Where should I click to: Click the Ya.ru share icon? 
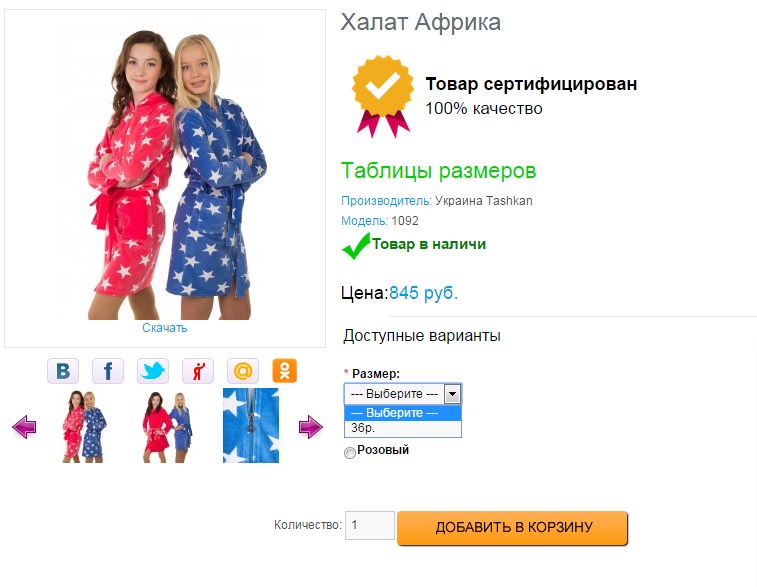[198, 371]
